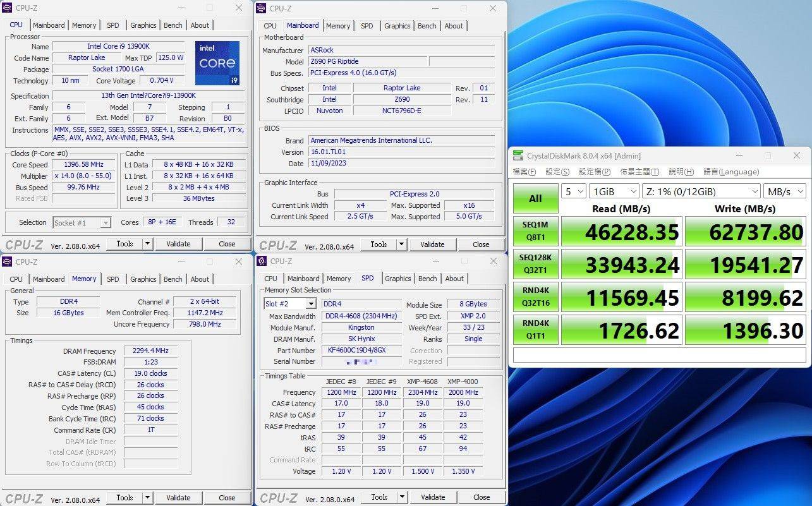Image resolution: width=812 pixels, height=506 pixels.
Task: Click Part Number KF4600C19D4/8GX
Action: [x=361, y=350]
